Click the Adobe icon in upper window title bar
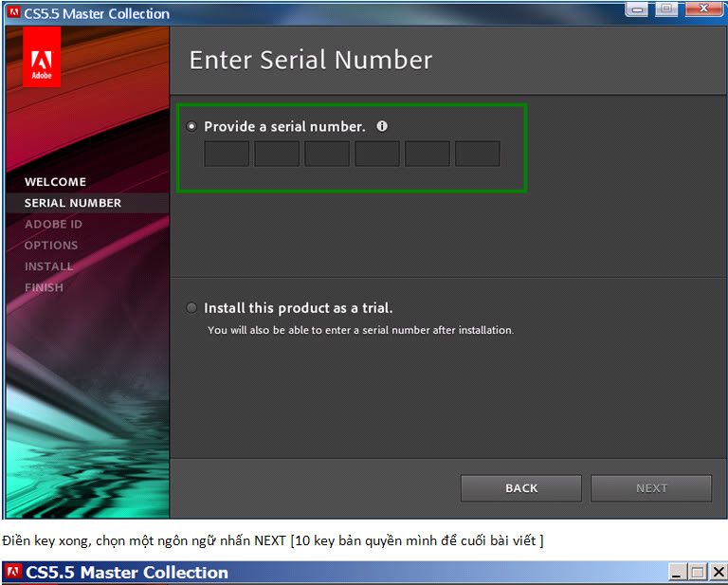This screenshot has height=585, width=728. (14, 12)
